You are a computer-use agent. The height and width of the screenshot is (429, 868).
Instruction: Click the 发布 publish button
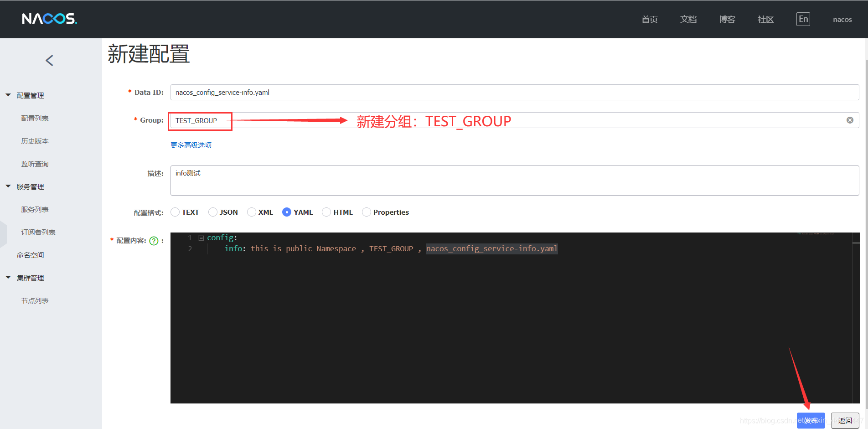pos(811,420)
